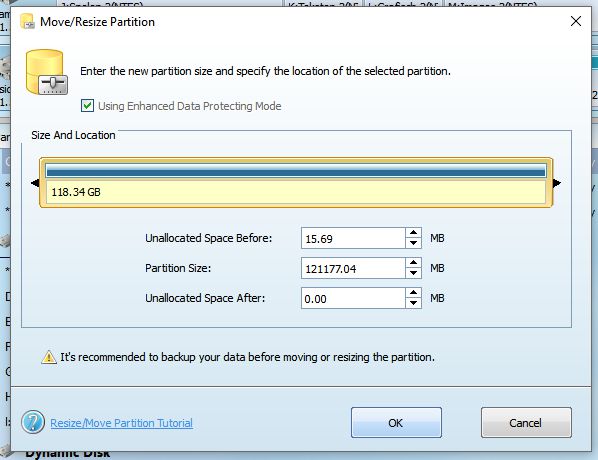Click the blue help question mark icon
Image resolution: width=598 pixels, height=460 pixels.
33,422
